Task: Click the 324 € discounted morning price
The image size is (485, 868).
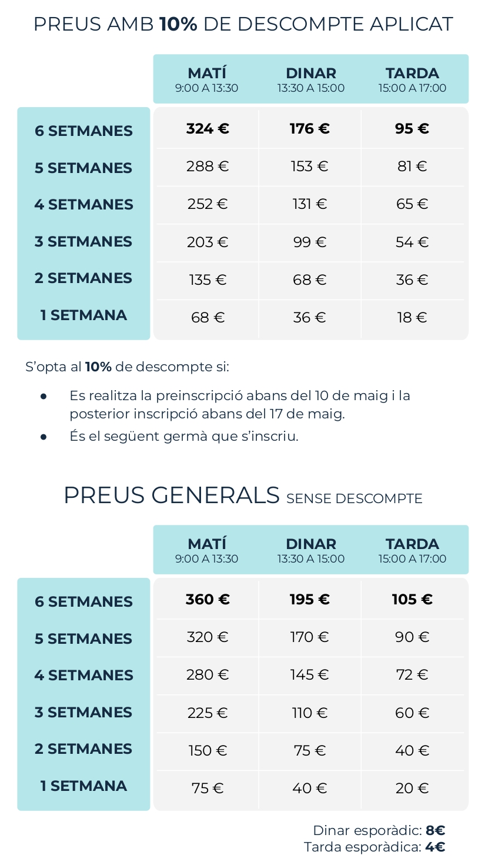Action: (x=208, y=129)
